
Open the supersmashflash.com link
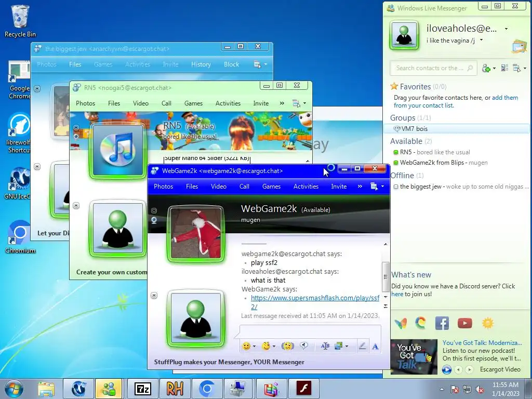pyautogui.click(x=315, y=302)
